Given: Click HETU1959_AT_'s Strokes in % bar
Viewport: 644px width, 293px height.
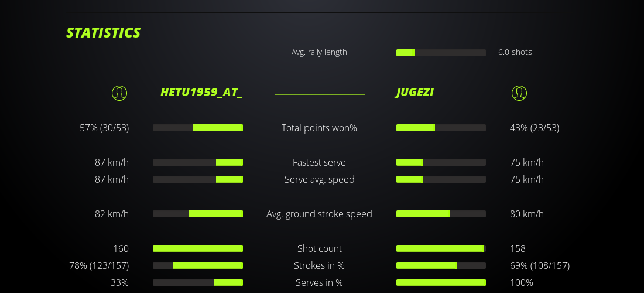Looking at the screenshot, I should pyautogui.click(x=198, y=265).
